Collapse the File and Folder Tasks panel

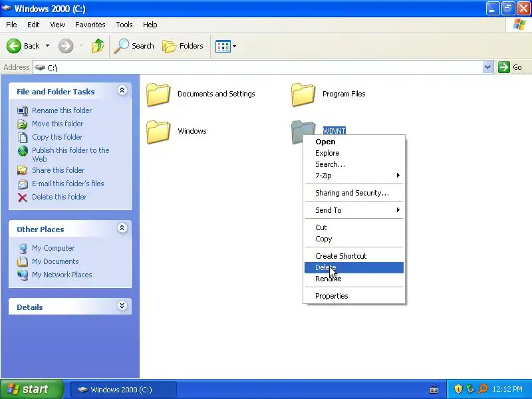[x=122, y=90]
